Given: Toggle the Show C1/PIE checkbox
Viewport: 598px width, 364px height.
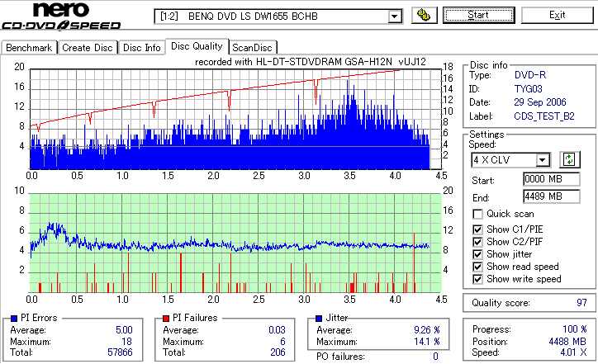Looking at the screenshot, I should point(477,229).
